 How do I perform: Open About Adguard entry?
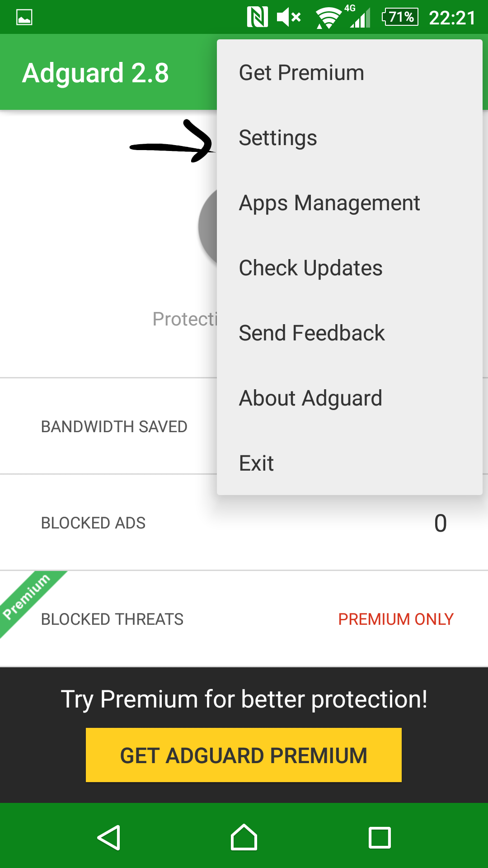pos(350,398)
